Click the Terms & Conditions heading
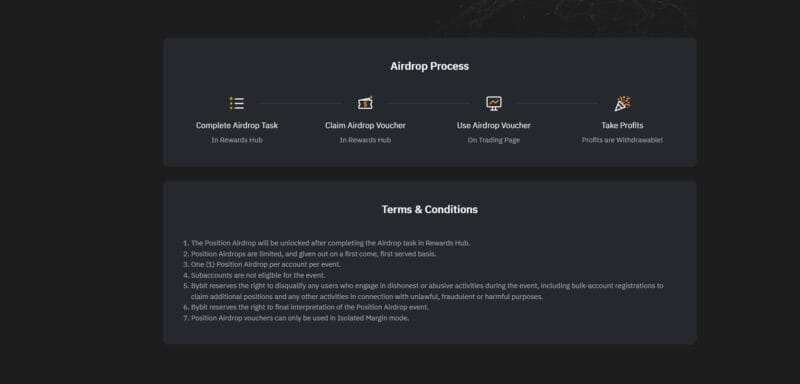Image resolution: width=800 pixels, height=384 pixels. click(x=430, y=210)
